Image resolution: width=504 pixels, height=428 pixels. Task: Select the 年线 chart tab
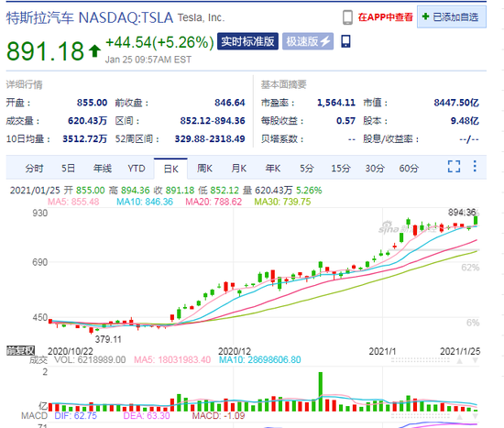[103, 169]
